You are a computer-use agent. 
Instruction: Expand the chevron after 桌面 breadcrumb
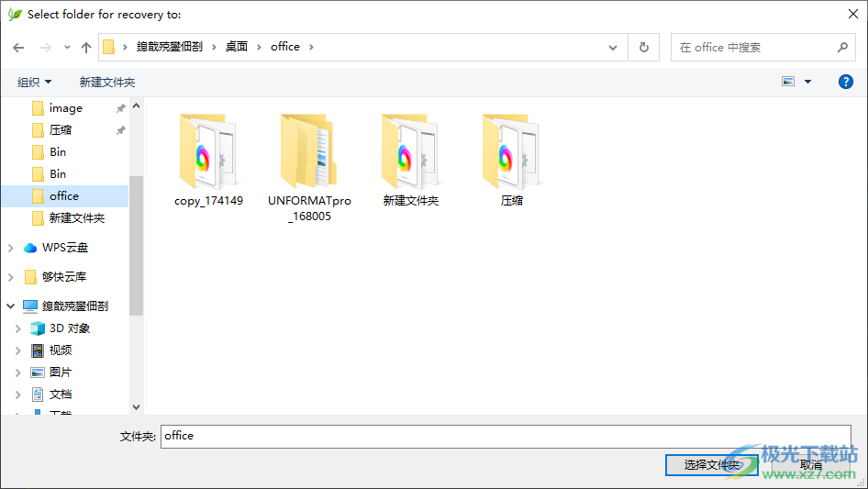259,47
